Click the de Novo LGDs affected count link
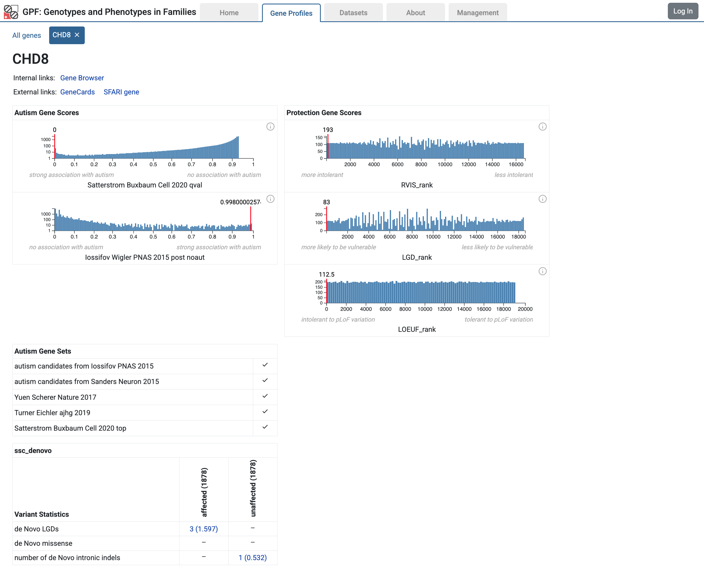704x588 pixels. coord(203,529)
